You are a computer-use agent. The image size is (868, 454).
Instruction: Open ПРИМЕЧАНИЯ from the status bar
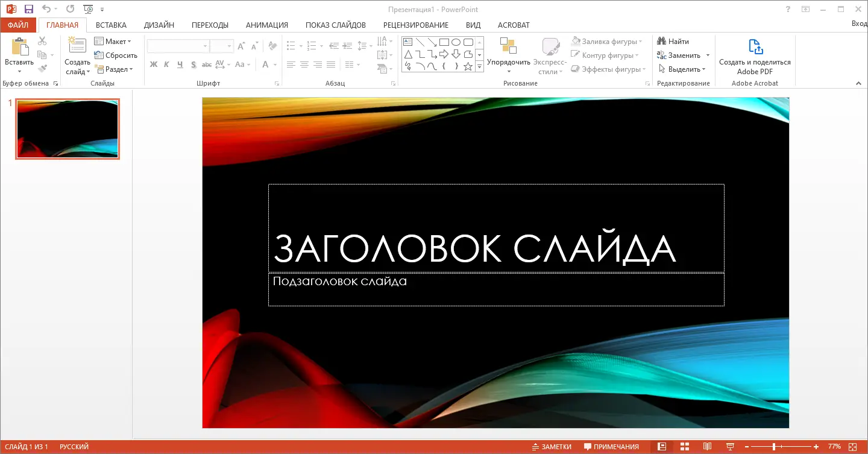(x=611, y=446)
